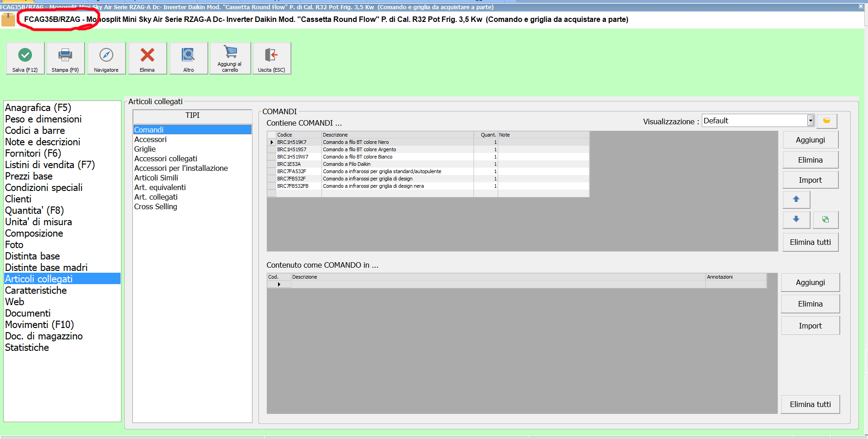Viewport: 868px width, 439px height.
Task: Click Elimina tutti under Contenuto come COMANDO in
Action: click(810, 404)
